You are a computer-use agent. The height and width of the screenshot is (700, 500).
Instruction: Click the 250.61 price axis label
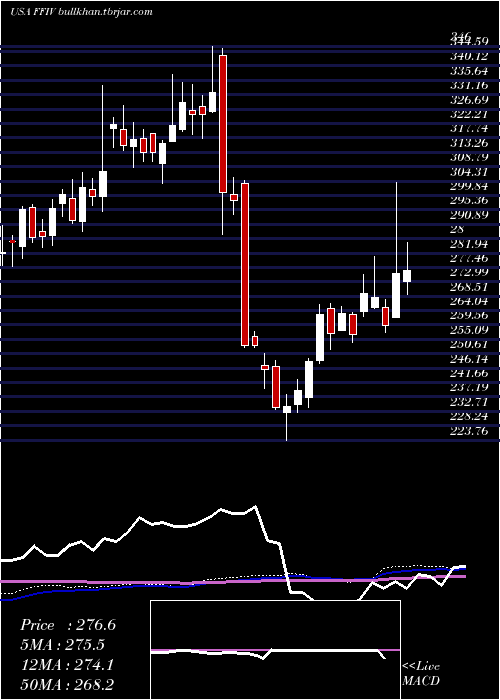pos(469,344)
